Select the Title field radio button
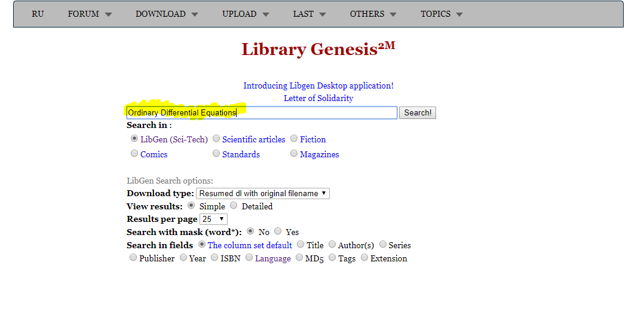The width and height of the screenshot is (644, 311). point(300,245)
